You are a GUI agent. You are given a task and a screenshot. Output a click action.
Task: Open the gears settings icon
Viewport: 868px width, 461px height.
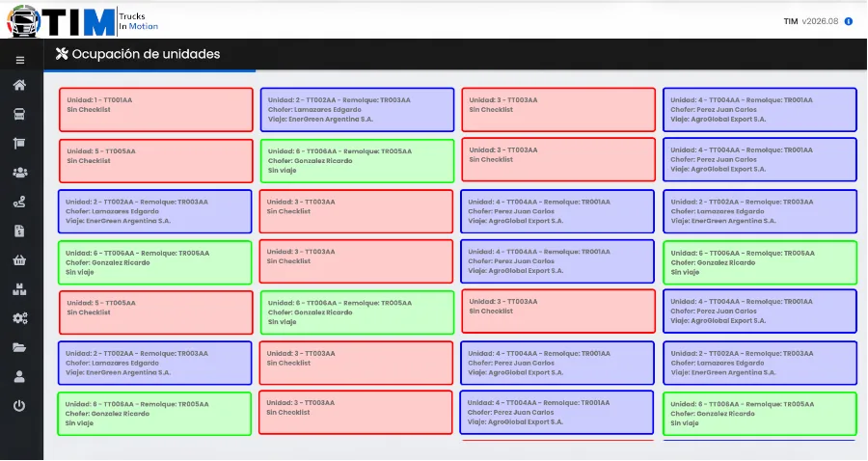click(x=20, y=318)
